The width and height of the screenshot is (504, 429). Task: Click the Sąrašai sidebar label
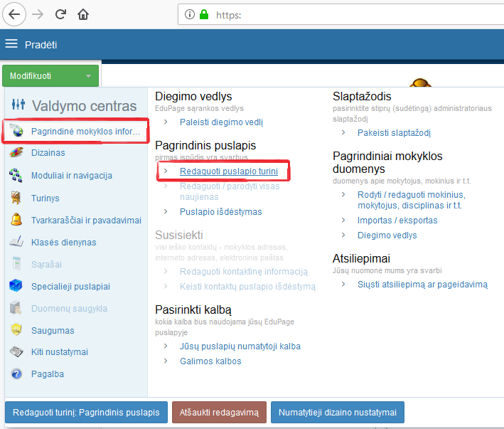47,265
